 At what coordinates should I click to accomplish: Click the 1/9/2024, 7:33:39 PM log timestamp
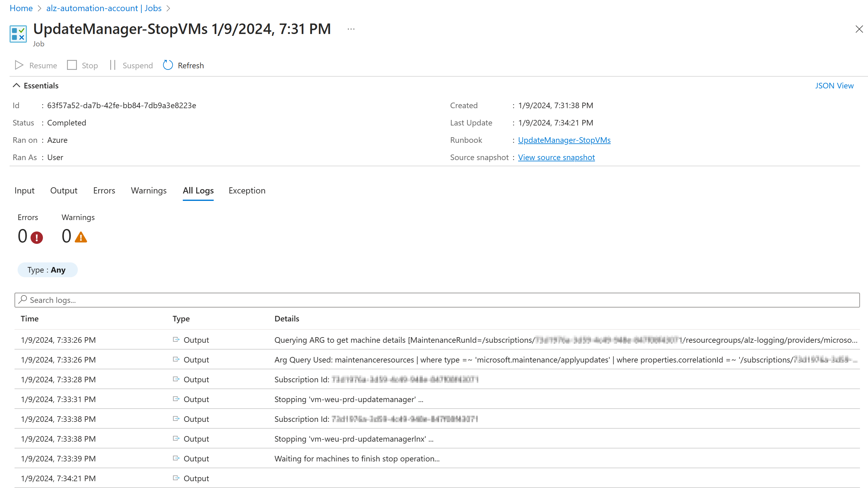58,458
